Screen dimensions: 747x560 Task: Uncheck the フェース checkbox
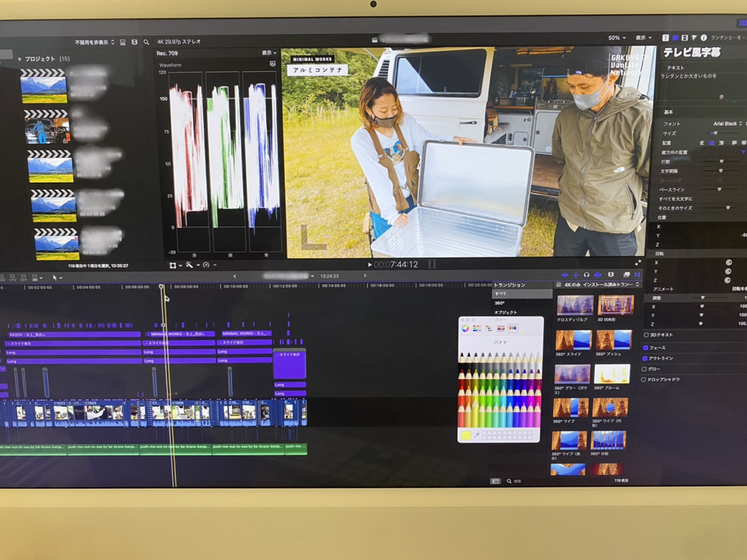645,348
